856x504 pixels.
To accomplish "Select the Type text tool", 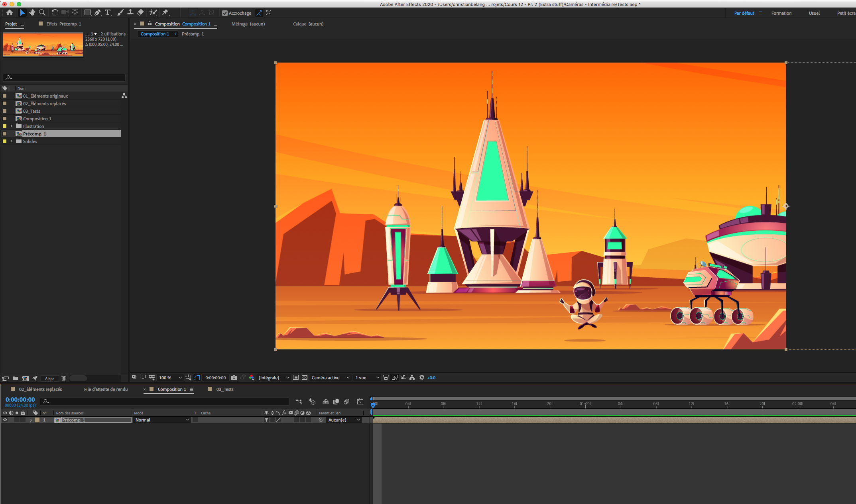I will tap(108, 13).
